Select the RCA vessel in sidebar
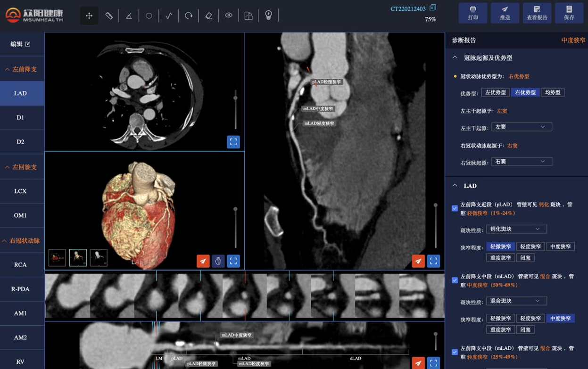The width and height of the screenshot is (588, 369). (x=20, y=265)
